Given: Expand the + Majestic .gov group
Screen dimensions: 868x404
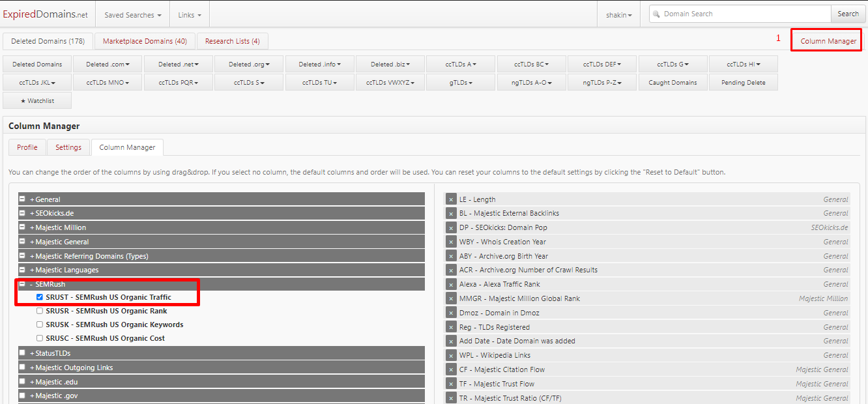Looking at the screenshot, I should pyautogui.click(x=53, y=396).
